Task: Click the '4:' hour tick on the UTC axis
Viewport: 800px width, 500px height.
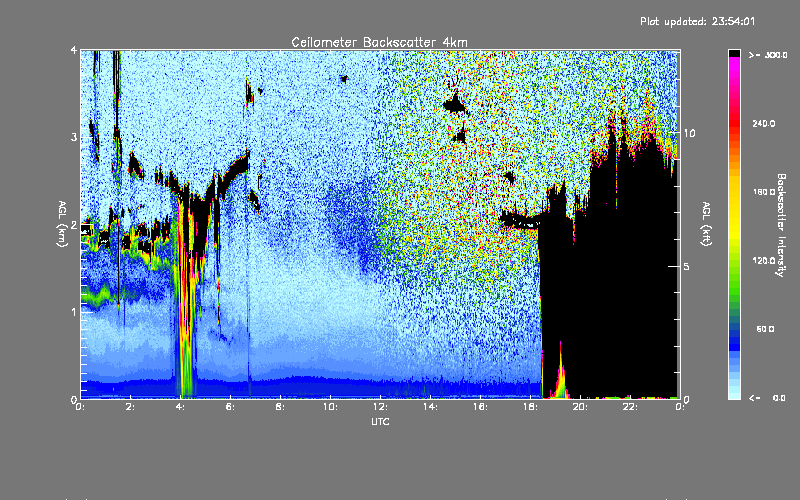Action: (180, 407)
